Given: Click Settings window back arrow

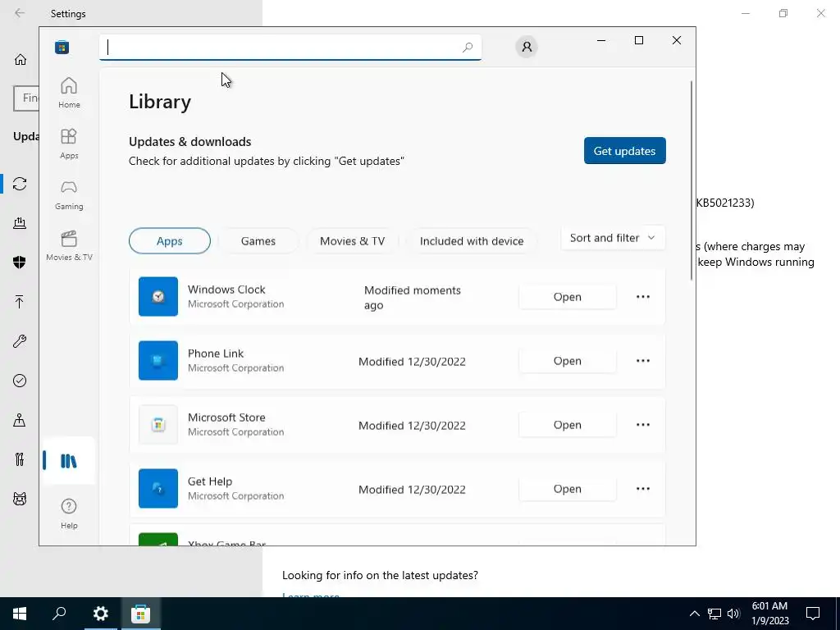Looking at the screenshot, I should pos(20,13).
